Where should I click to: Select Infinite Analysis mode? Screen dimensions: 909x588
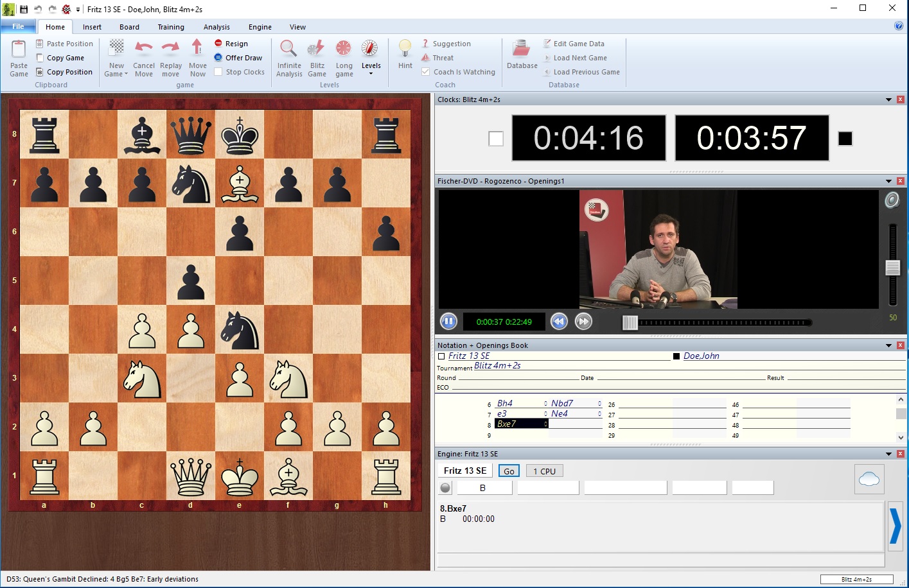288,58
